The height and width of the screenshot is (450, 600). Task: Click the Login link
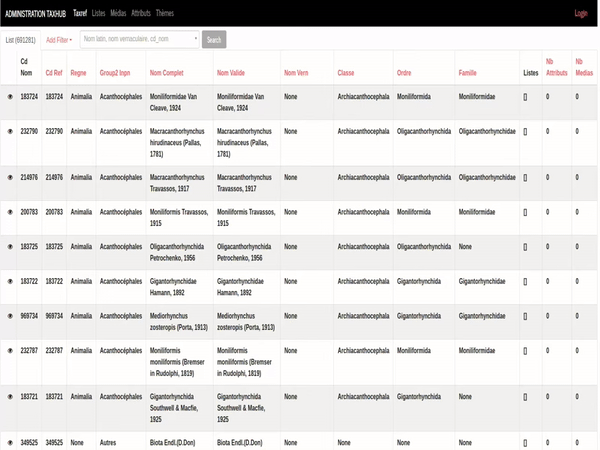click(580, 13)
